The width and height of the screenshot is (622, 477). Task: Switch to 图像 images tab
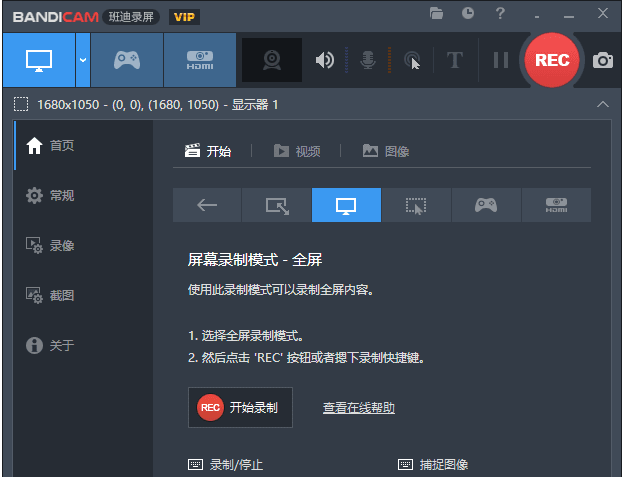386,151
